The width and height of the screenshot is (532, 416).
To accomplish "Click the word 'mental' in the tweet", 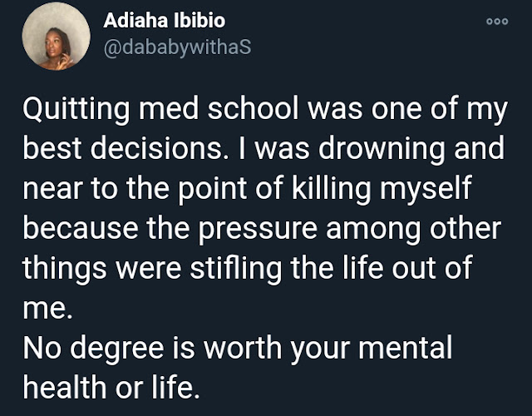I will click(406, 348).
